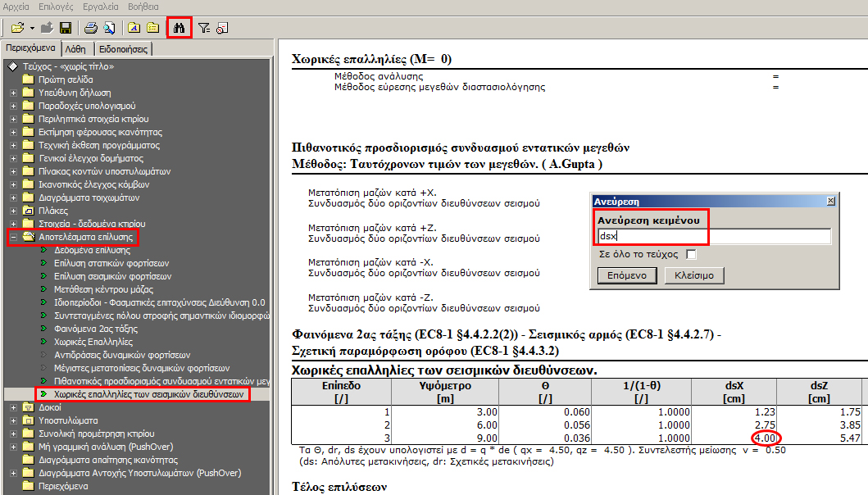Expand the 'Υποστυλώματα' tree node
Viewport: 868px width, 495px height.
[x=13, y=420]
